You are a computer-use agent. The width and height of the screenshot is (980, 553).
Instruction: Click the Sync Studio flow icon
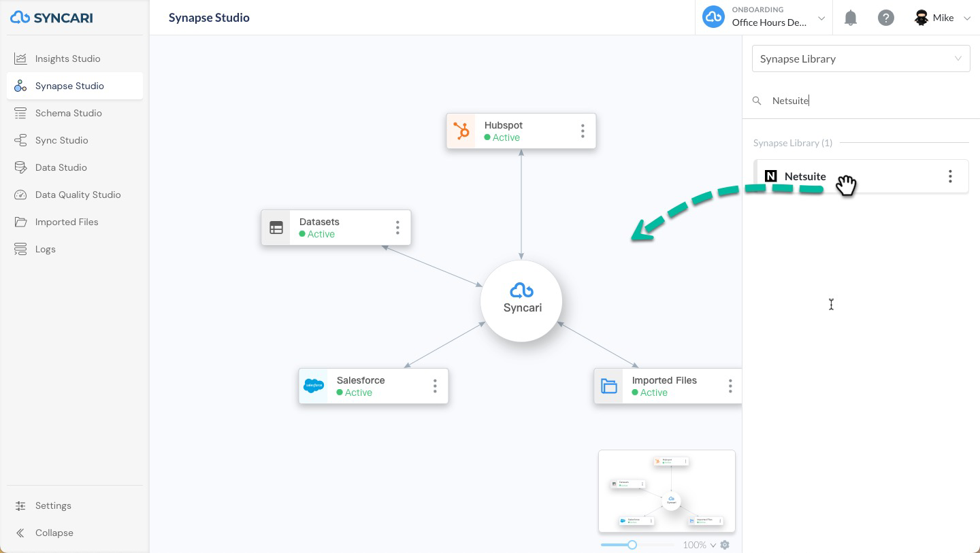point(20,140)
